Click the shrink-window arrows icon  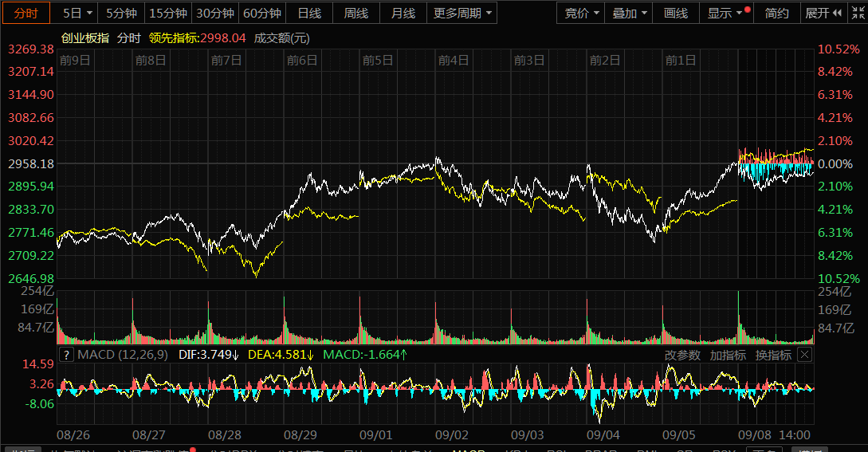pyautogui.click(x=858, y=13)
